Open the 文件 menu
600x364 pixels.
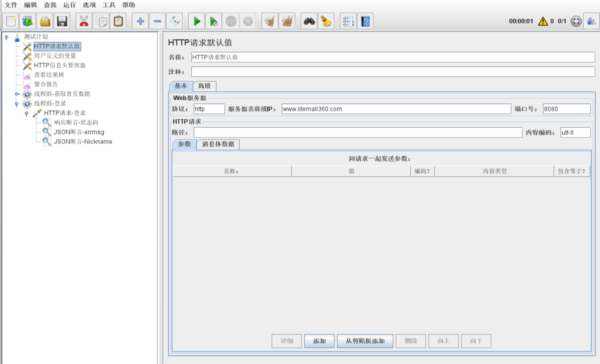click(11, 5)
